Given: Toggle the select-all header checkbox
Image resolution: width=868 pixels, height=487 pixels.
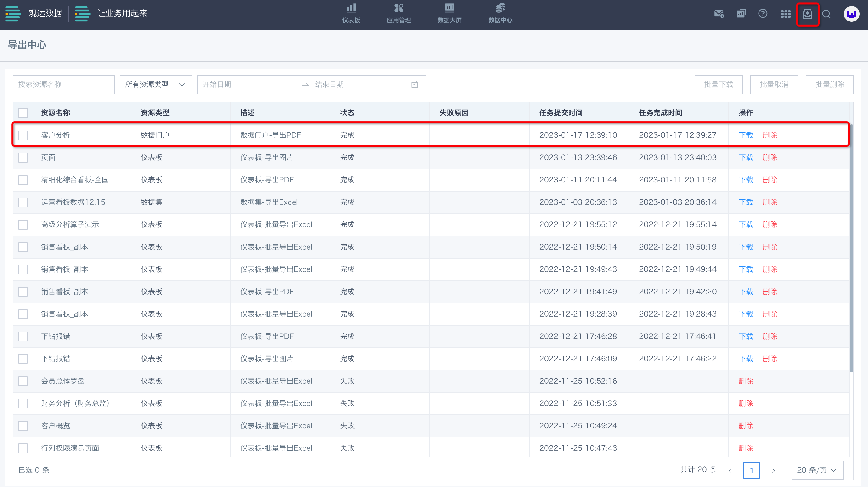Looking at the screenshot, I should 23,113.
